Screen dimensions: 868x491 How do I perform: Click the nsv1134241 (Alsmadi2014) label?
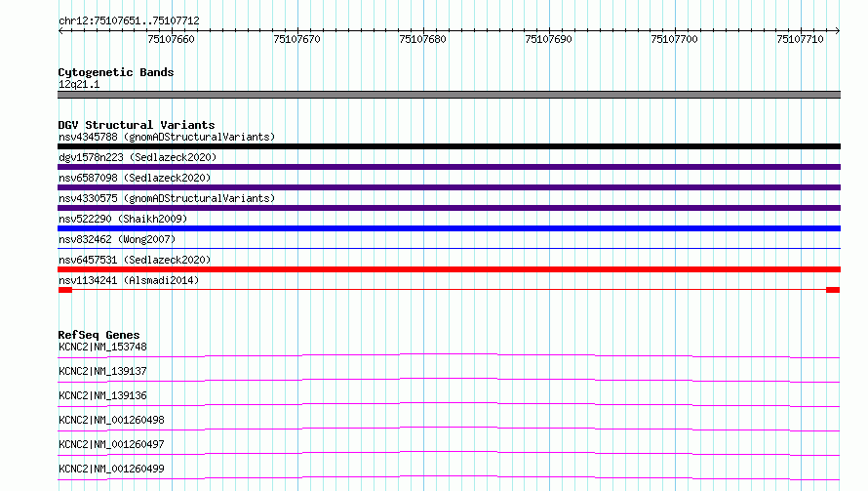coord(129,280)
